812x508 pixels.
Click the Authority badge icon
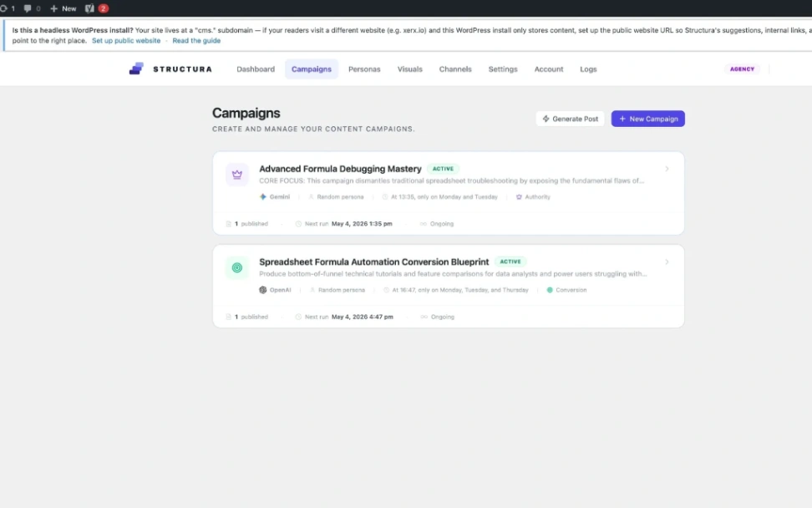coord(519,197)
